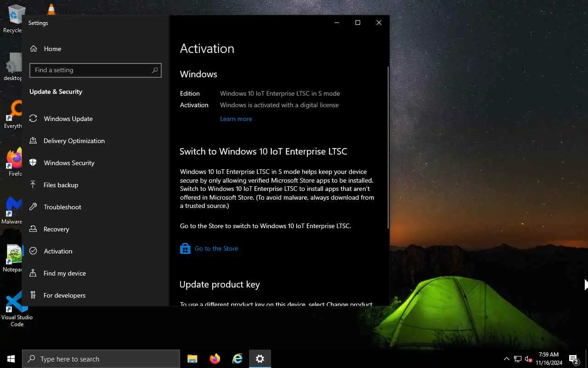Click the Update product key heading
The image size is (588, 368).
tap(220, 284)
